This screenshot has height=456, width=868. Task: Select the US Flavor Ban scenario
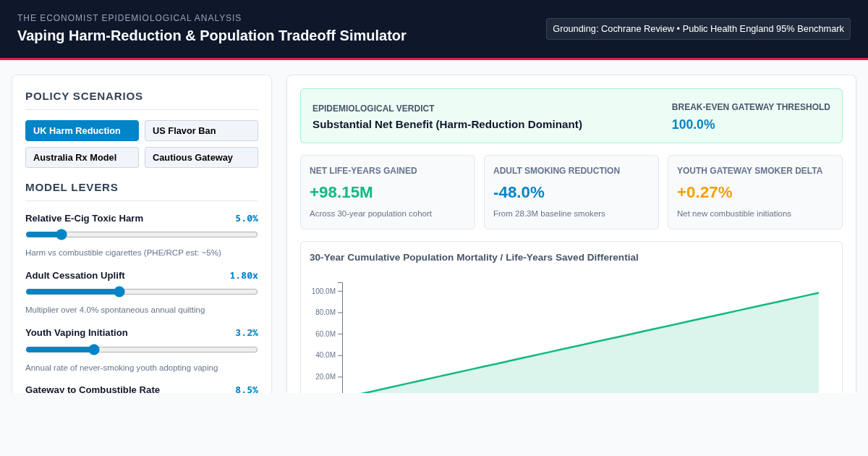pyautogui.click(x=201, y=130)
